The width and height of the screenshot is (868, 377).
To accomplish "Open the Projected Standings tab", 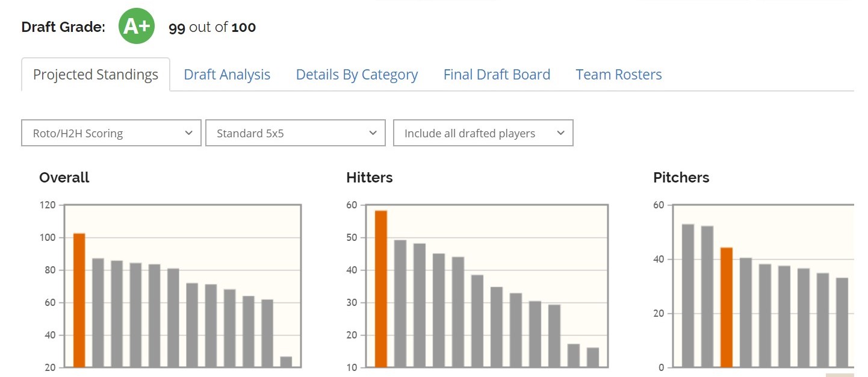I will pyautogui.click(x=96, y=75).
